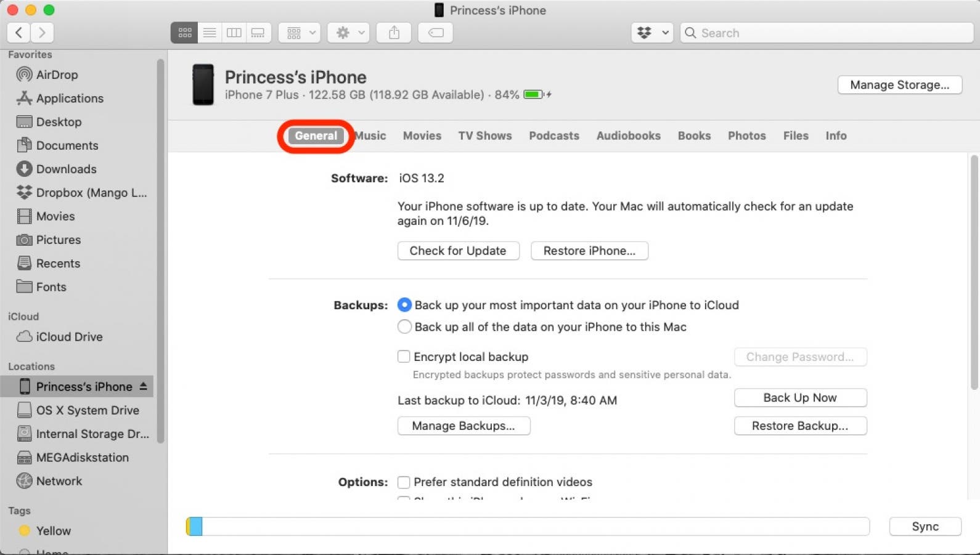Switch to the Movies tab

point(422,136)
